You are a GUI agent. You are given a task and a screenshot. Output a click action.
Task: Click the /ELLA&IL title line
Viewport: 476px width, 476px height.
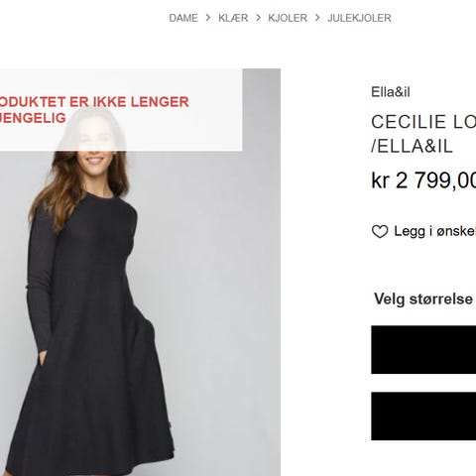[x=412, y=146]
